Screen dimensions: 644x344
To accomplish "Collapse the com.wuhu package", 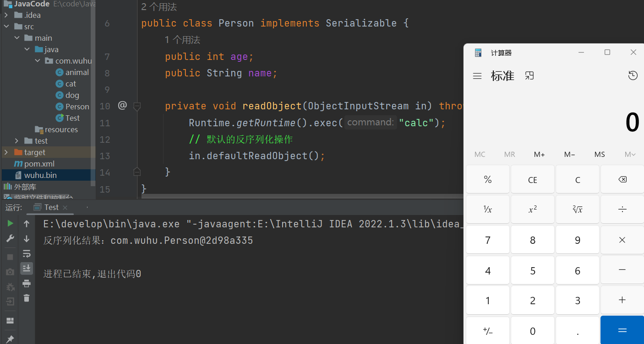I will coord(38,61).
